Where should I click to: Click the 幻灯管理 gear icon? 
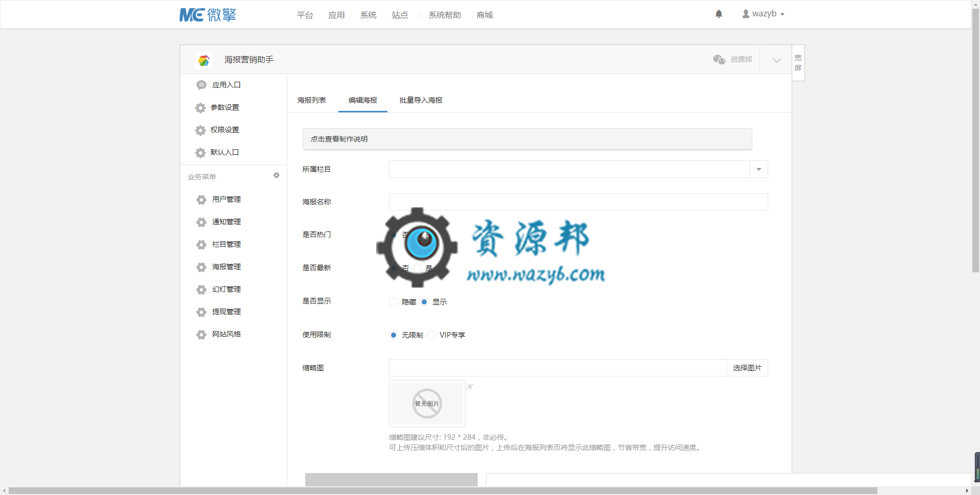pyautogui.click(x=201, y=290)
